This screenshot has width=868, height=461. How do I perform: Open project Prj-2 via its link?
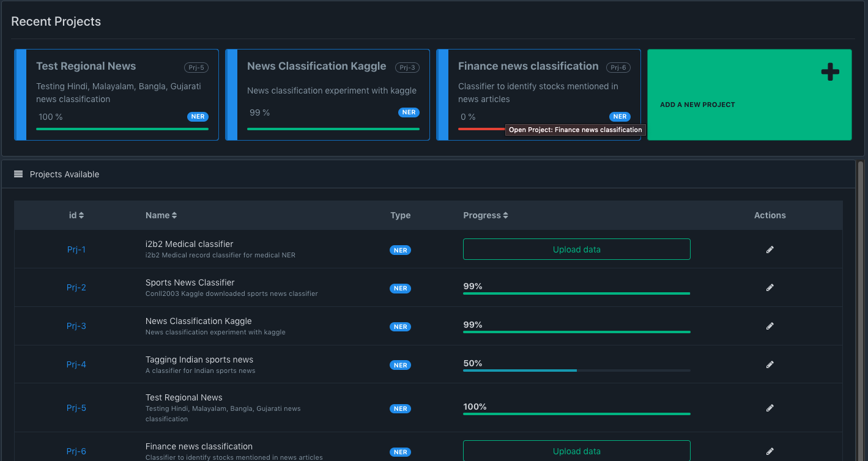[76, 287]
